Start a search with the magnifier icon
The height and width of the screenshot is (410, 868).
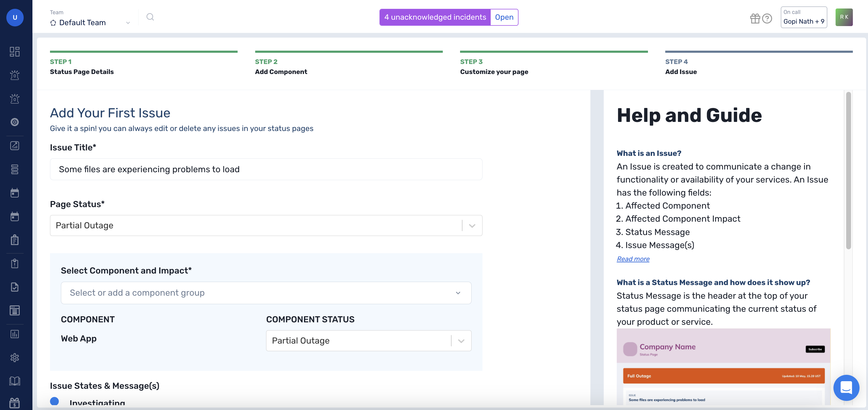tap(150, 16)
